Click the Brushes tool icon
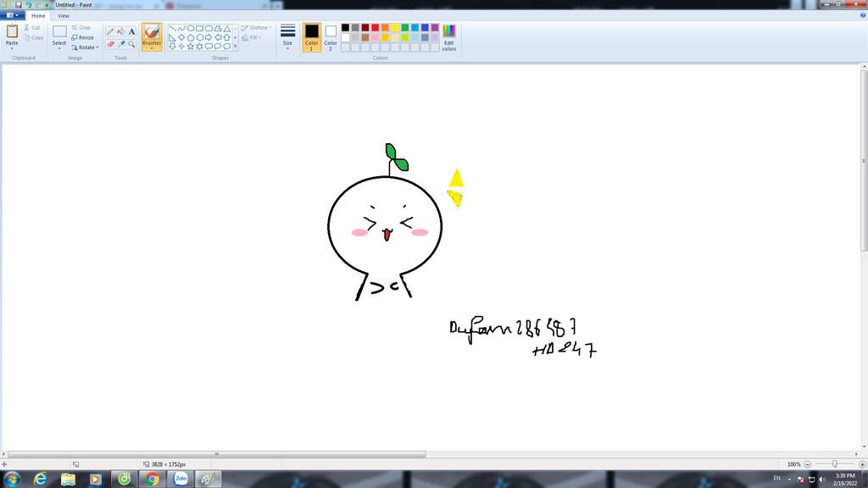This screenshot has width=868, height=488. click(x=152, y=31)
